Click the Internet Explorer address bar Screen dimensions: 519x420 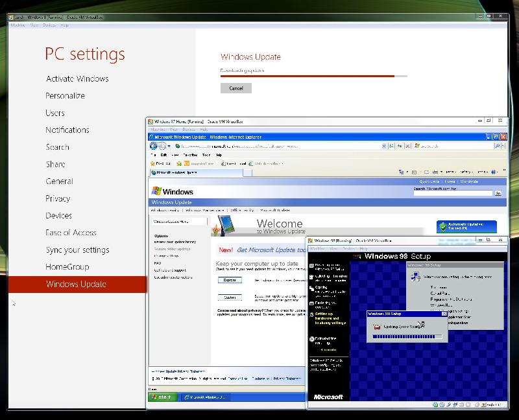click(x=278, y=146)
